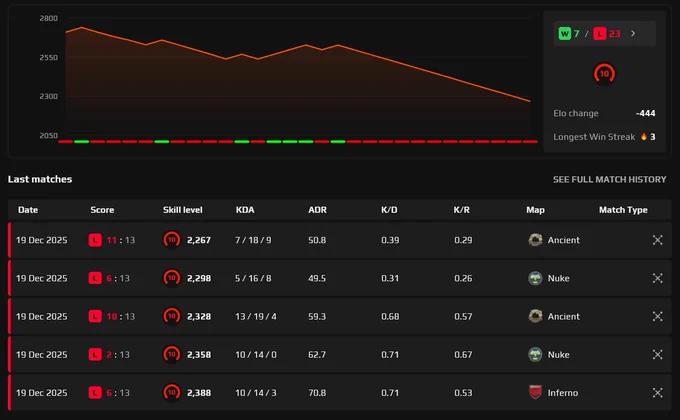
Task: Click the match type icon in the Inferno row
Action: [657, 393]
